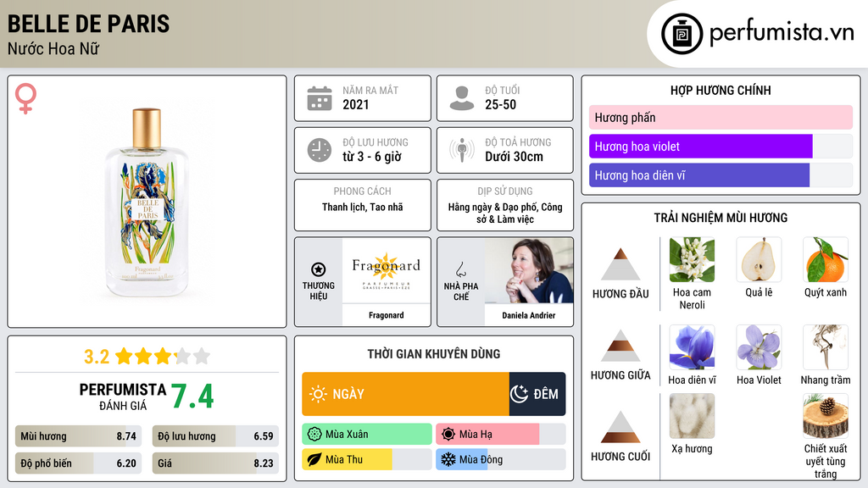Image resolution: width=868 pixels, height=488 pixels.
Task: Click the Trải nghiệm mùi hương heading
Action: 721,218
